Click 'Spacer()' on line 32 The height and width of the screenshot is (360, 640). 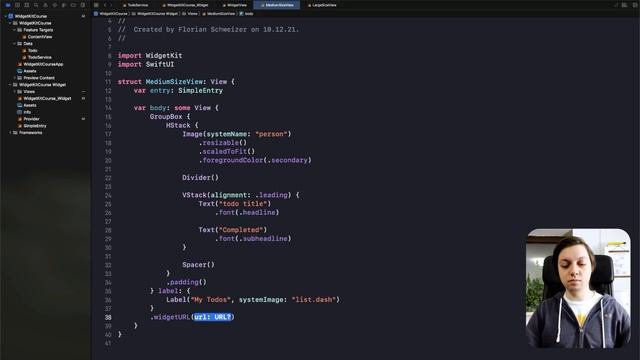pos(198,265)
